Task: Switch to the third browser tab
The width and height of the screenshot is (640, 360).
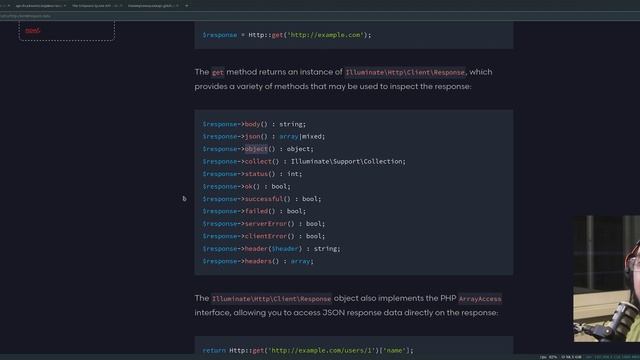Action: coord(150,6)
